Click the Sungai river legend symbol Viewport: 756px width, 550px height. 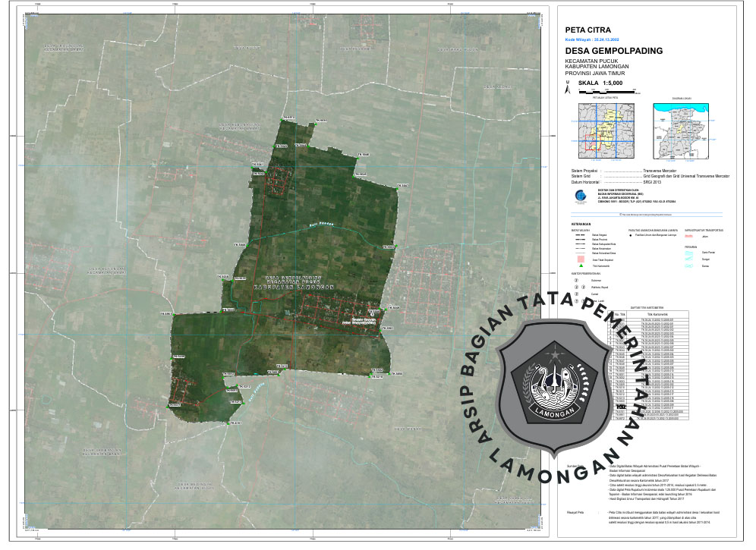pyautogui.click(x=690, y=259)
